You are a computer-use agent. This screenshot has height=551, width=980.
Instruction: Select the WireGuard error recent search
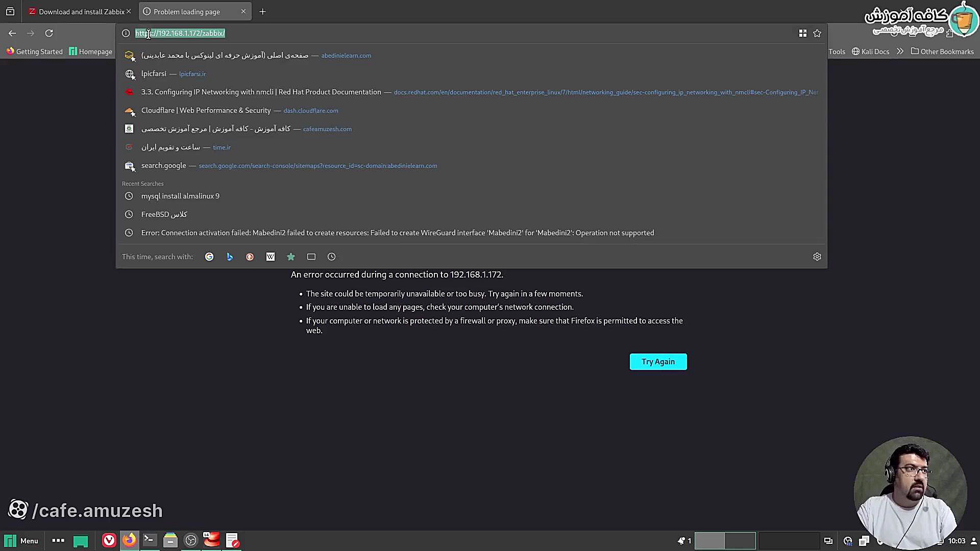coord(471,233)
